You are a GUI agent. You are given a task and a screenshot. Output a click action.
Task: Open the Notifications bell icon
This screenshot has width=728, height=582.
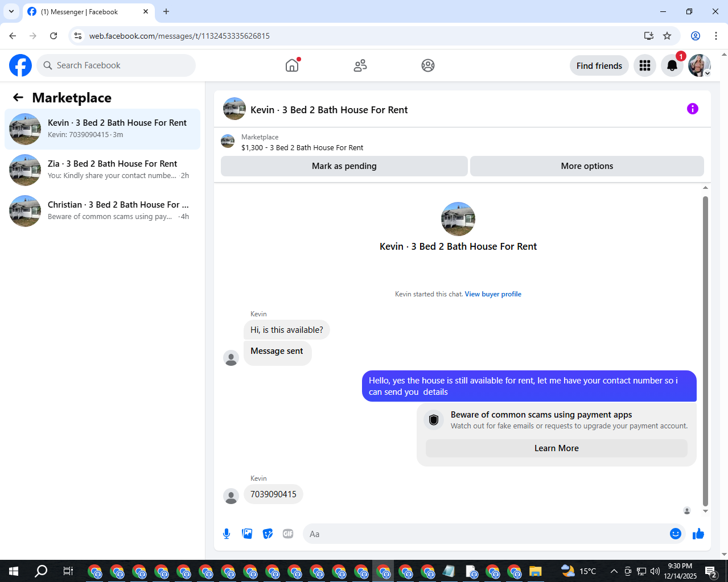[x=672, y=65]
